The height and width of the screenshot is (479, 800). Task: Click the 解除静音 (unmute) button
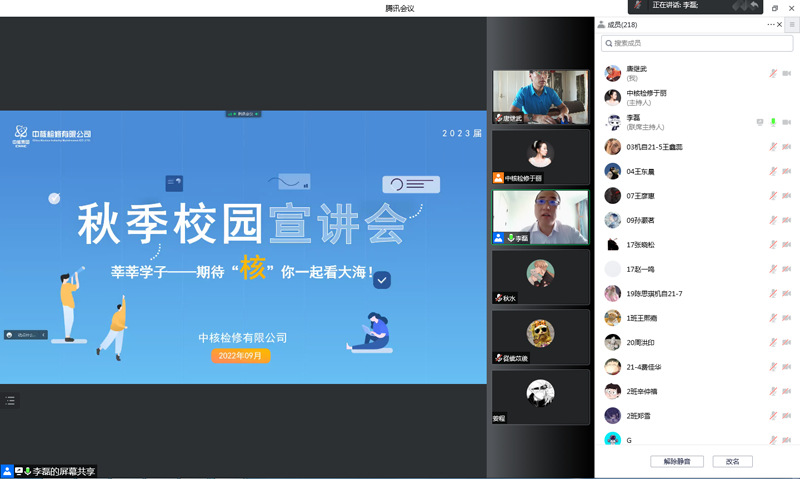pos(677,461)
